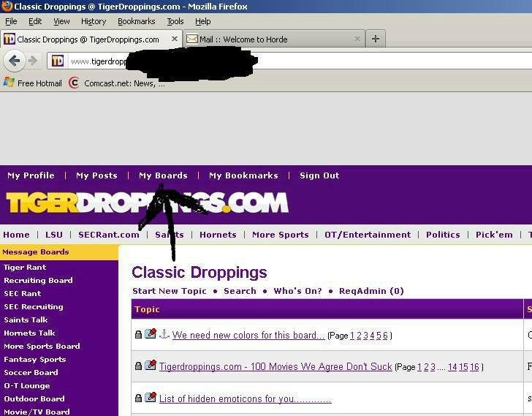This screenshot has width=532, height=416.
Task: Click ReqAdmin (0) link
Action: coord(371,291)
